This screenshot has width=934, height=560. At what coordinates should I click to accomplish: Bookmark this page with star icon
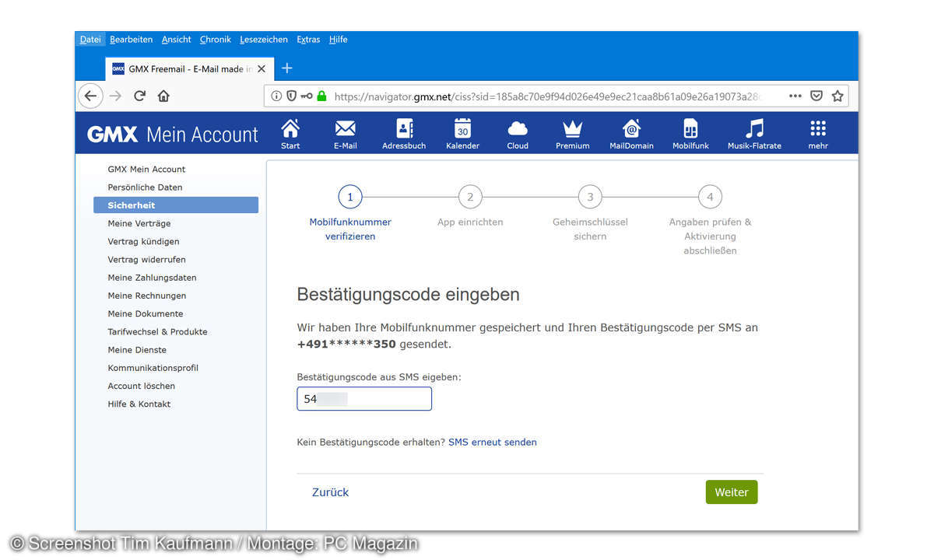point(837,96)
